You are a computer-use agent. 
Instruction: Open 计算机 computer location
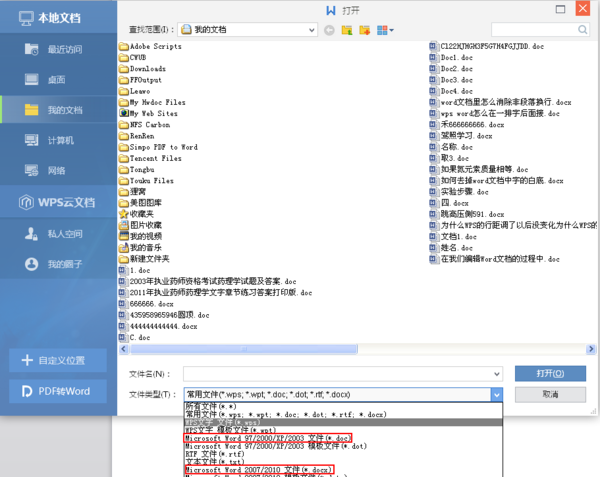pos(58,140)
